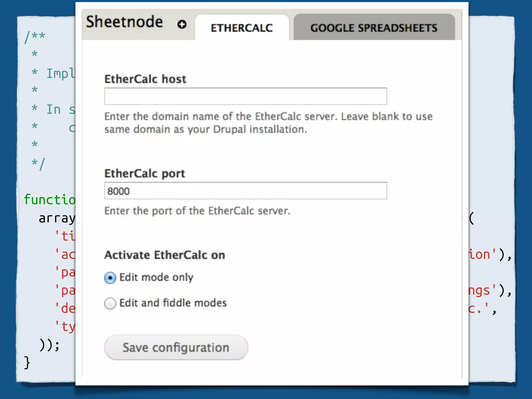Click the 8000 value in port field

pos(118,191)
